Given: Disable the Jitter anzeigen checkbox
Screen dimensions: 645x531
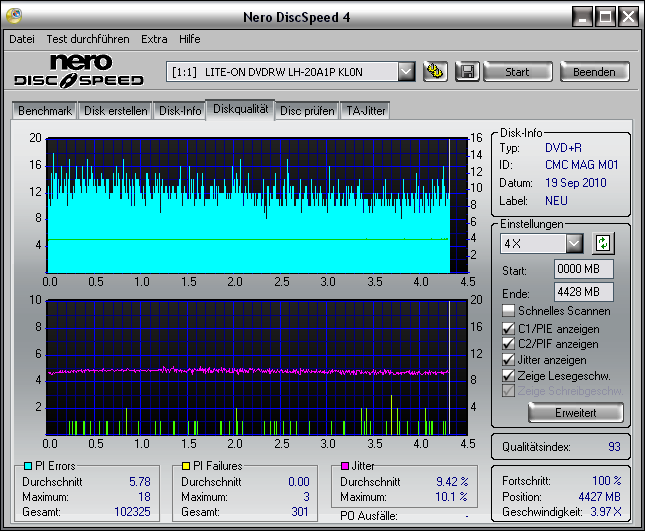Looking at the screenshot, I should [x=508, y=360].
